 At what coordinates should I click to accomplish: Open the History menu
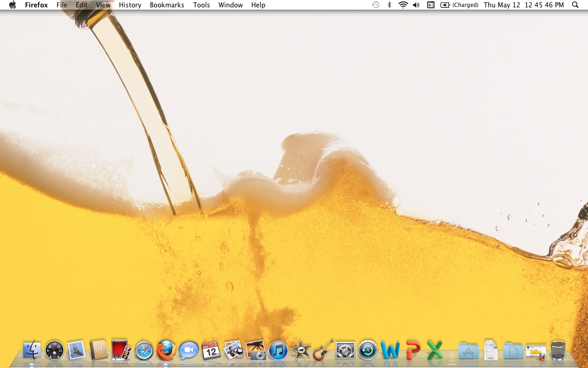130,5
